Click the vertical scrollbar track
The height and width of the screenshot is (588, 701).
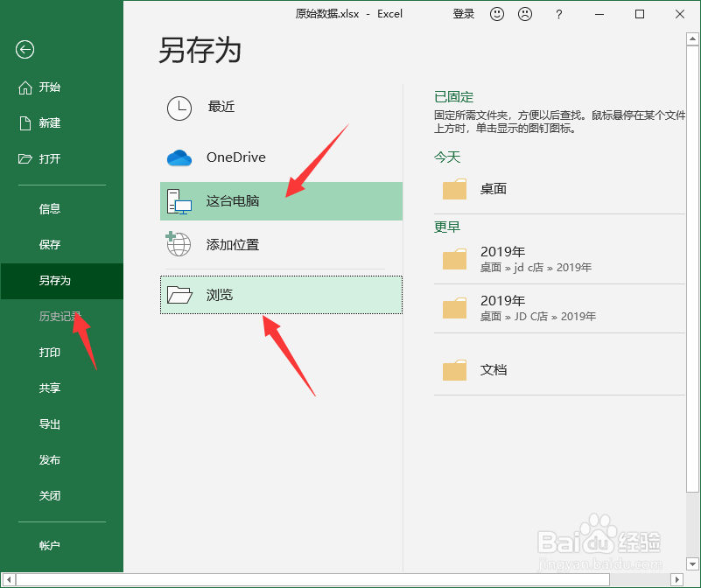(x=692, y=525)
